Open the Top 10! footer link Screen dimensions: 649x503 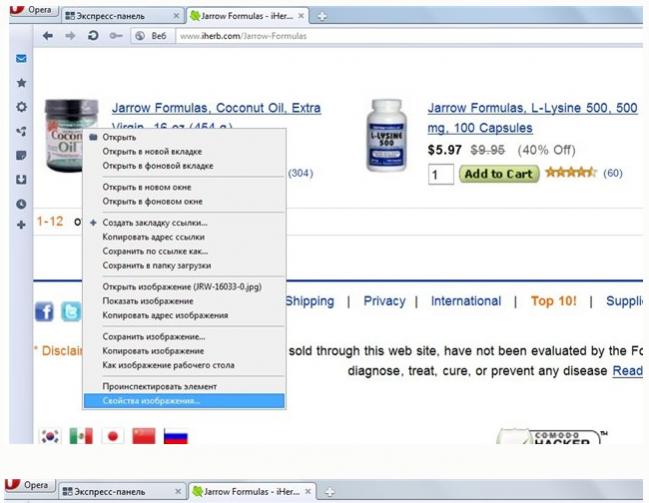(x=553, y=301)
